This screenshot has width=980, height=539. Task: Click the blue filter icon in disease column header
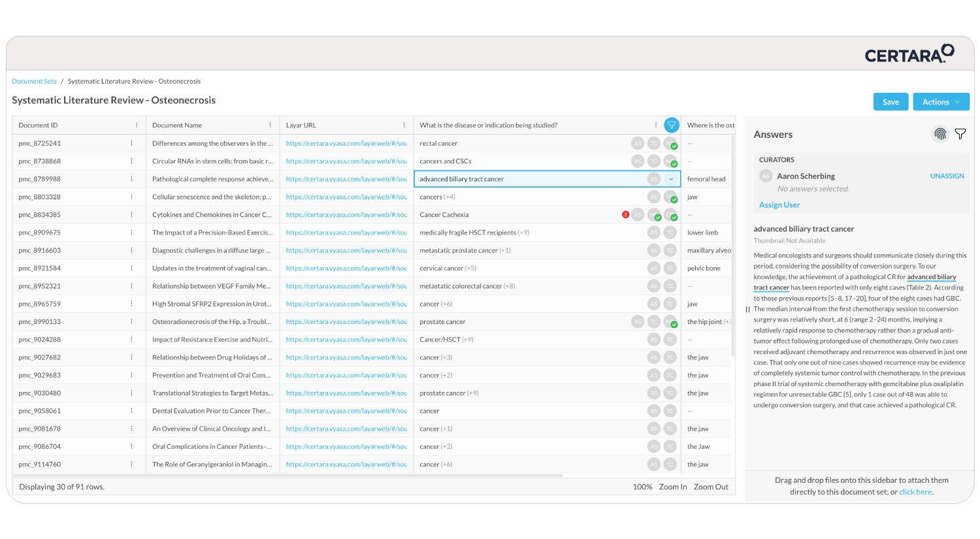(671, 125)
